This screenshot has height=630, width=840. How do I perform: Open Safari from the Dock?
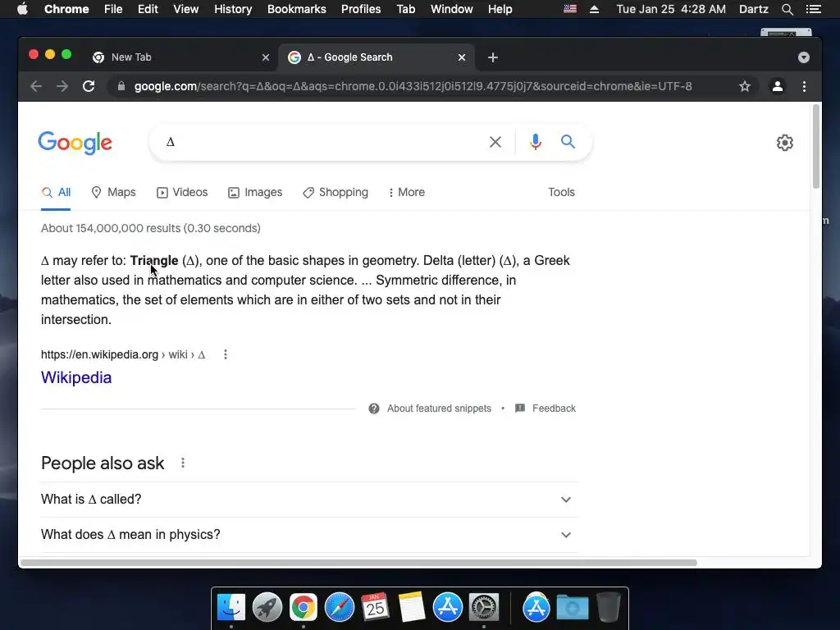tap(339, 608)
